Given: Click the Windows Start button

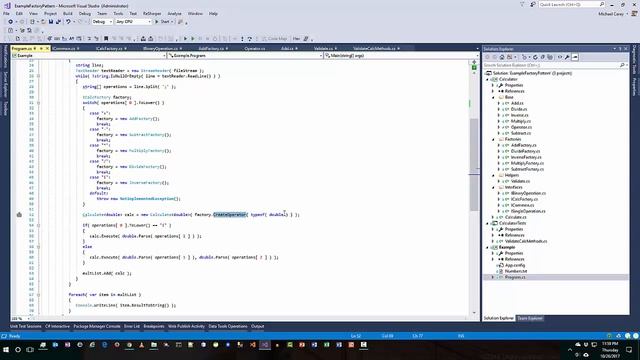Looking at the screenshot, I should point(6,350).
